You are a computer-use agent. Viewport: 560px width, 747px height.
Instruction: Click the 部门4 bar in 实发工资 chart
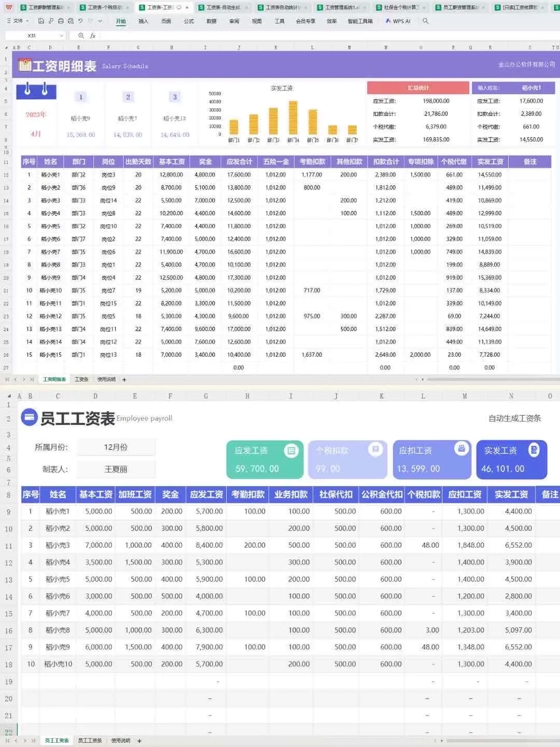point(293,118)
